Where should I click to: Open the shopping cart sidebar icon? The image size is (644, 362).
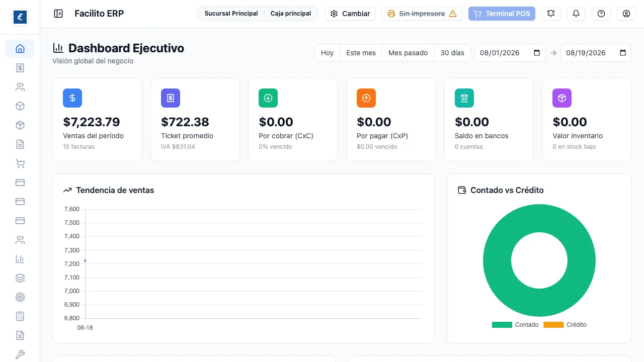(20, 163)
